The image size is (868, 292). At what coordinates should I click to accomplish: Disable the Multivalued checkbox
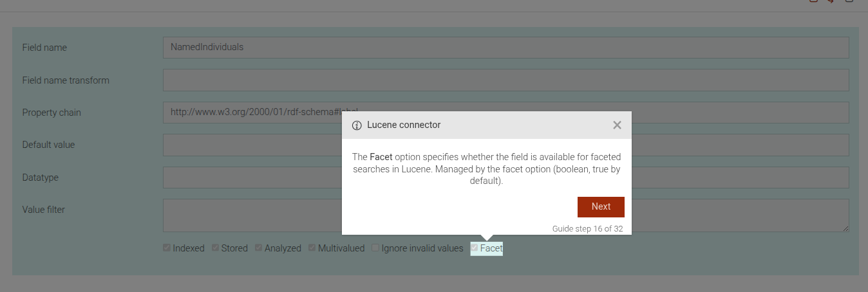click(312, 248)
